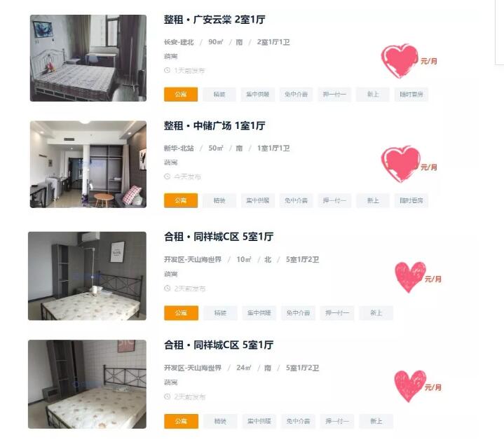This screenshot has height=442, width=504.
Task: Open the 合租·同祥城C区 listing with 24㎡ room
Action: click(x=219, y=345)
